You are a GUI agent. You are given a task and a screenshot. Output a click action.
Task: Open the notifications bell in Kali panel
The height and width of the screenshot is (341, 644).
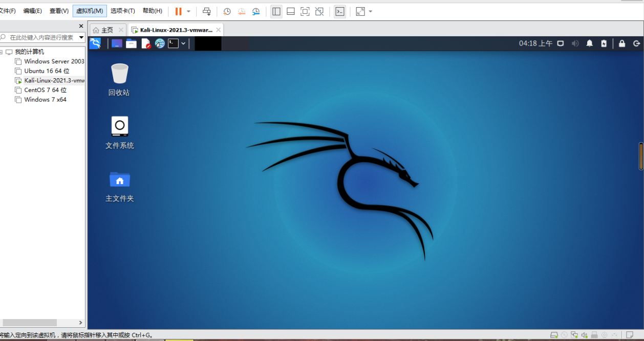(590, 43)
